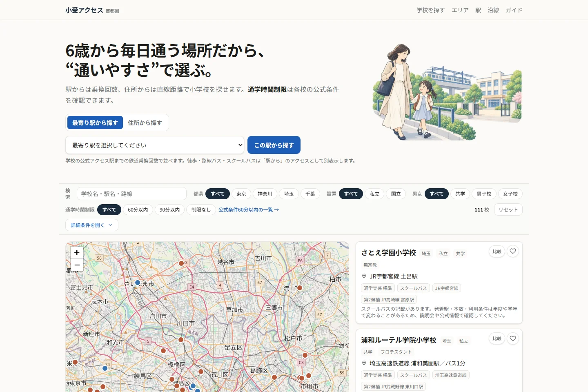Compare さとえ学園小学校 with 比較 button
Screen dimensions: 588x392
pos(497,252)
